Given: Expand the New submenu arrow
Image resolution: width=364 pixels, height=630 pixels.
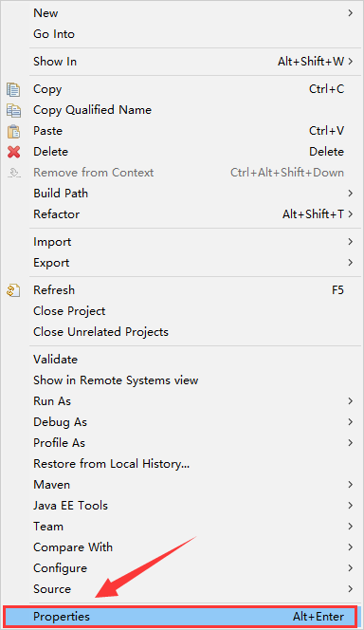Looking at the screenshot, I should [351, 13].
